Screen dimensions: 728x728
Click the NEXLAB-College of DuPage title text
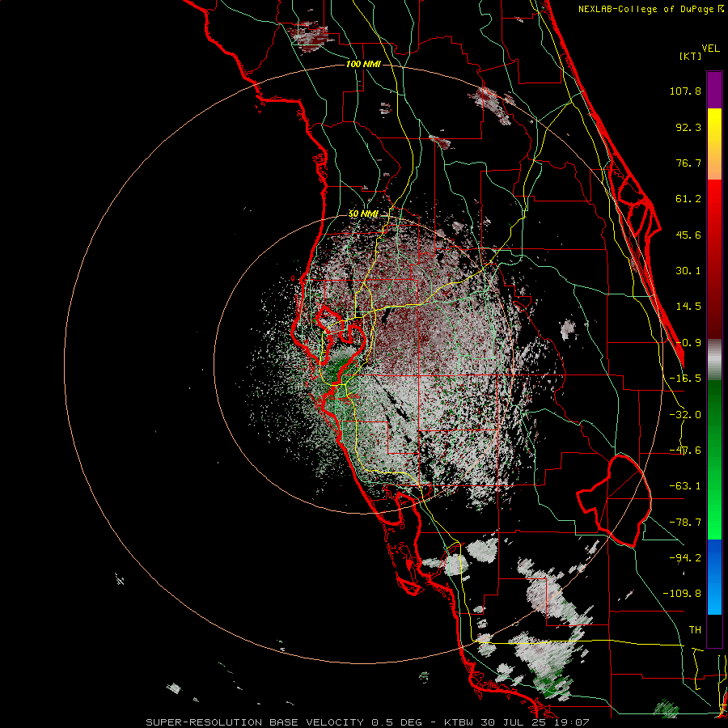pyautogui.click(x=647, y=9)
